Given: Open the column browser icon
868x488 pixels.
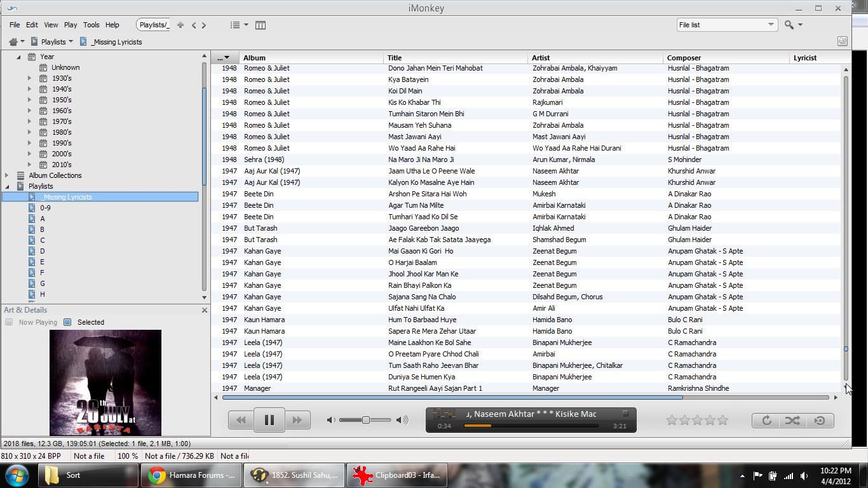Looking at the screenshot, I should (261, 25).
